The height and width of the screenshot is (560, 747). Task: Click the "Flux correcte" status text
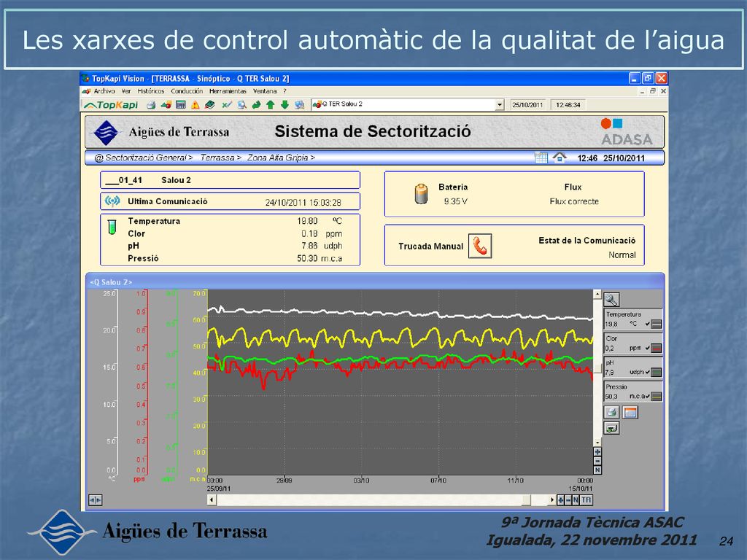[574, 201]
